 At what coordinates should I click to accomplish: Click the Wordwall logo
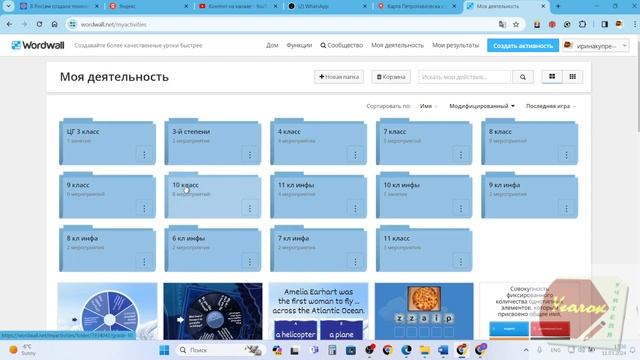point(38,45)
